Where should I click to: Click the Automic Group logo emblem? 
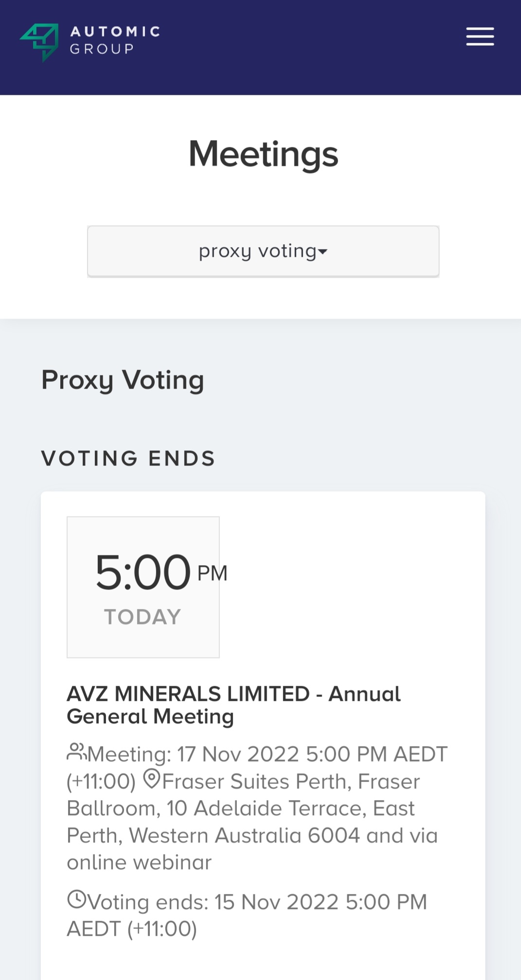[x=40, y=41]
